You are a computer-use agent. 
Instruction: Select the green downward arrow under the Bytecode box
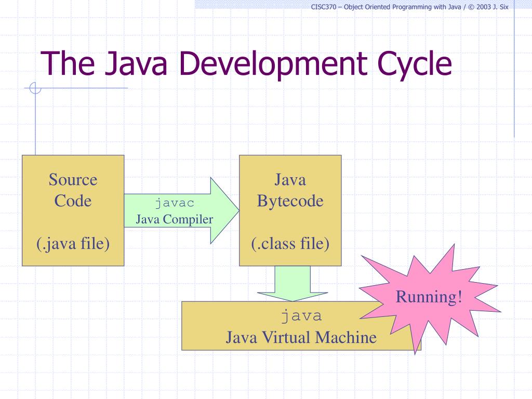point(292,284)
